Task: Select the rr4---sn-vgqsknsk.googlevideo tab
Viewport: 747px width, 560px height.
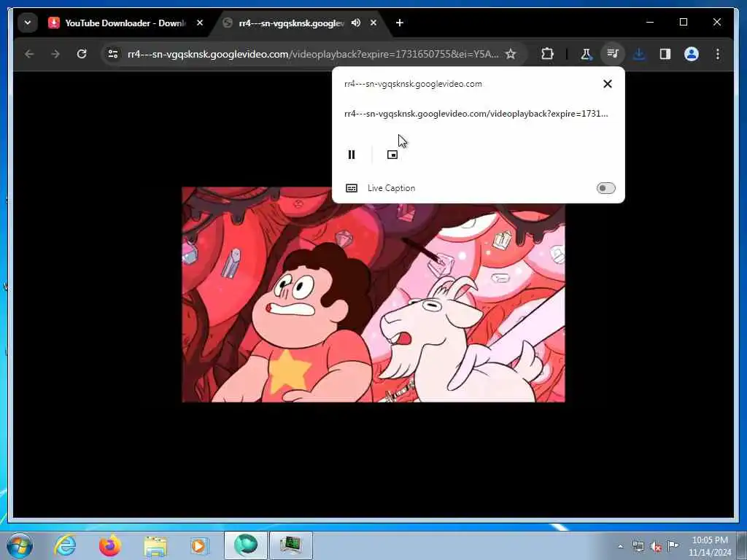Action: (x=290, y=23)
